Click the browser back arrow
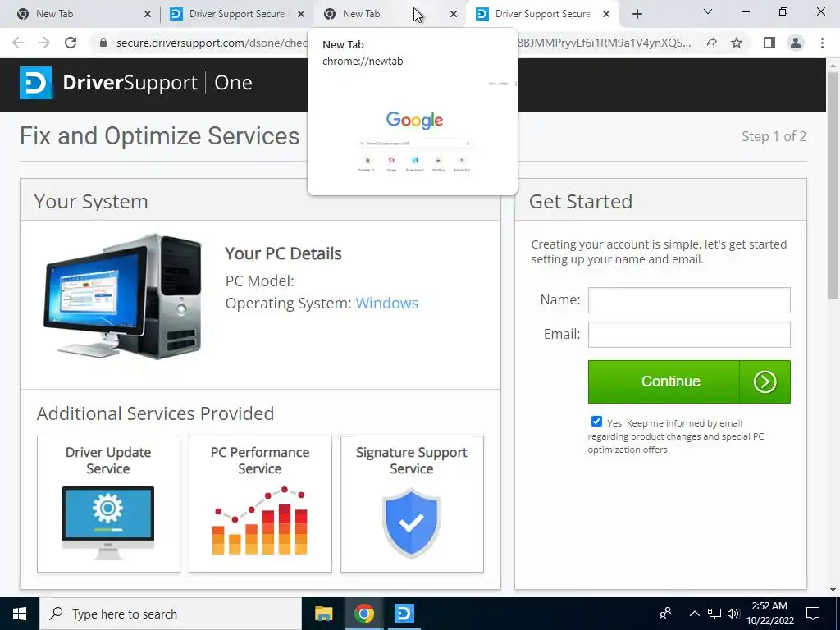Screen dimensions: 840x630 [18, 43]
